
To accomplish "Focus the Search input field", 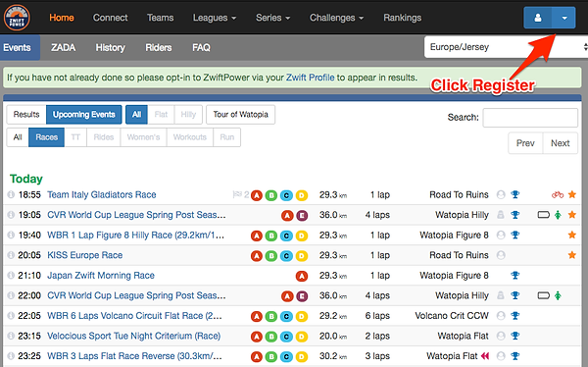I will click(x=530, y=118).
